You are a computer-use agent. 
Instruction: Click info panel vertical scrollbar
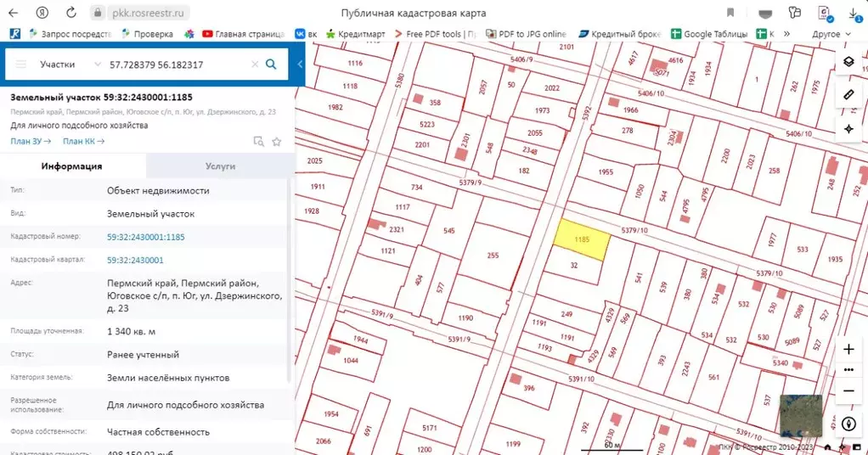pos(289,281)
